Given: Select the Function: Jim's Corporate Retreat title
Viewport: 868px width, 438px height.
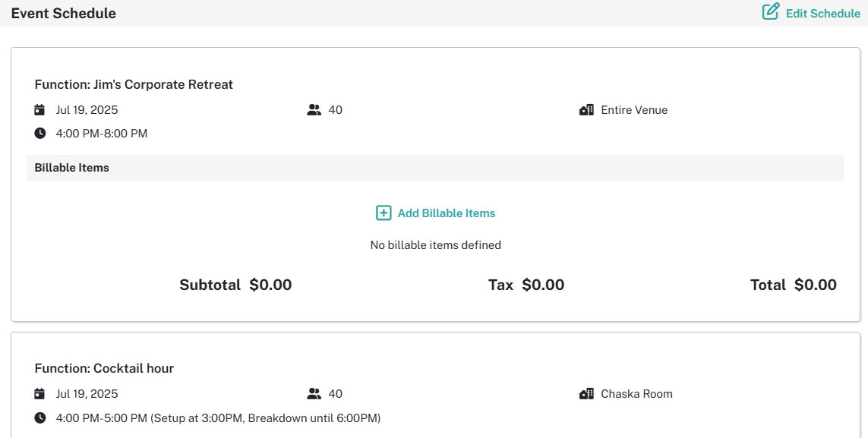Looking at the screenshot, I should (x=134, y=84).
